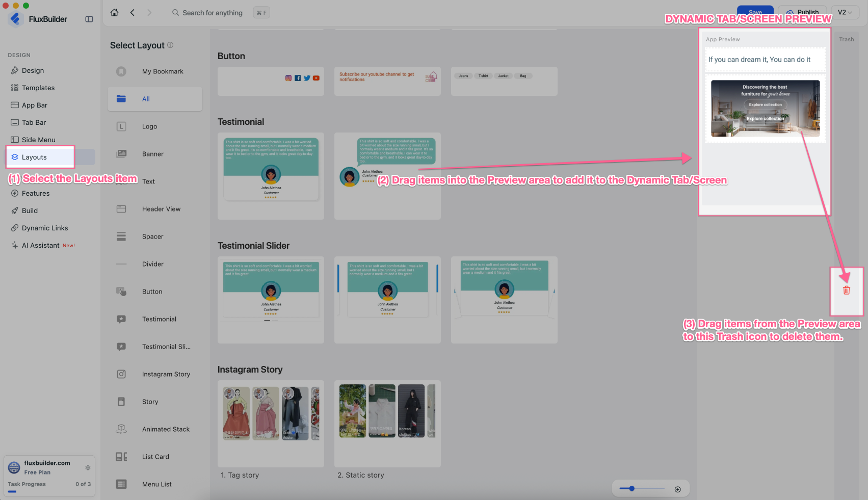Viewport: 868px width, 500px height.
Task: Choose the Testimonial Sli... layout category
Action: 155,347
